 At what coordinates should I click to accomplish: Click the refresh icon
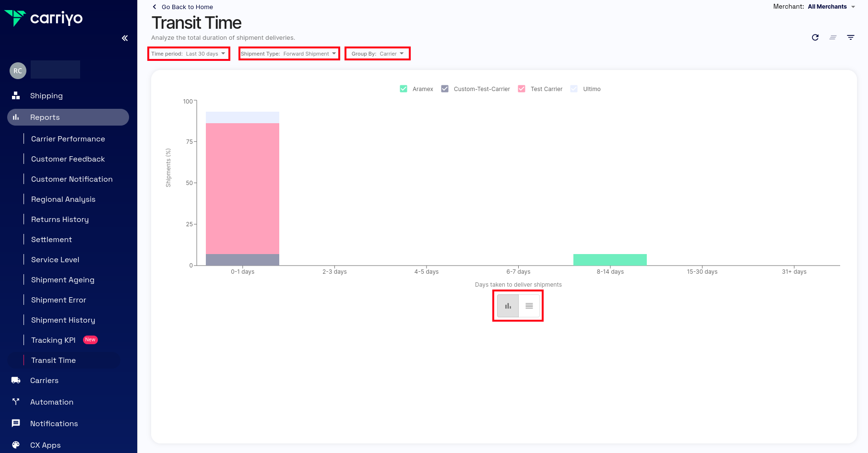pyautogui.click(x=815, y=37)
